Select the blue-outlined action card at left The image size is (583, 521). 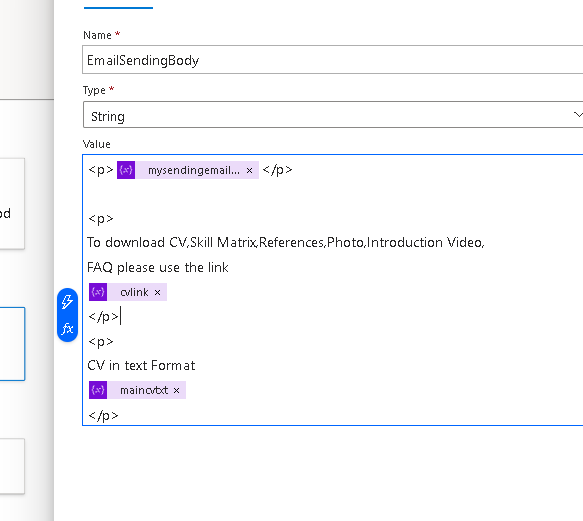coord(12,344)
